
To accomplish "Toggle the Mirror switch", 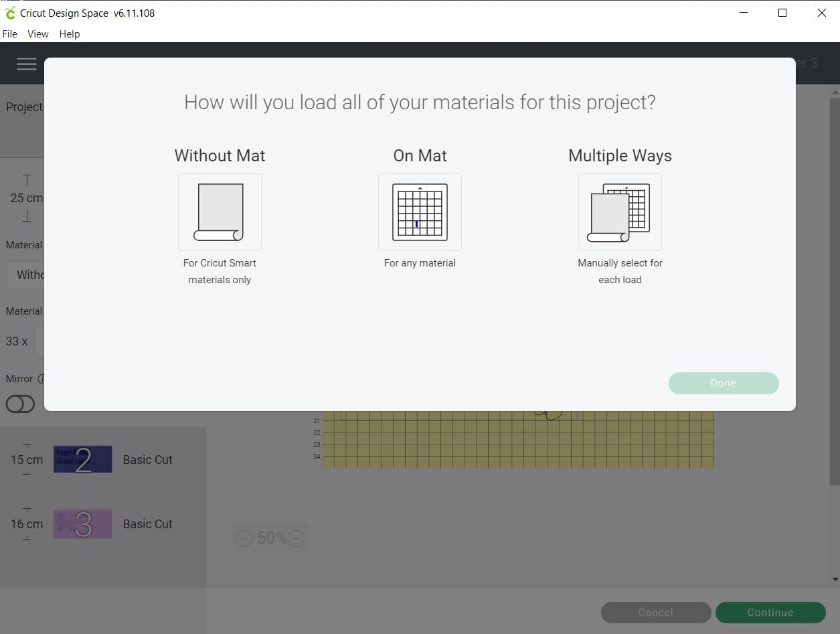I will tap(20, 404).
